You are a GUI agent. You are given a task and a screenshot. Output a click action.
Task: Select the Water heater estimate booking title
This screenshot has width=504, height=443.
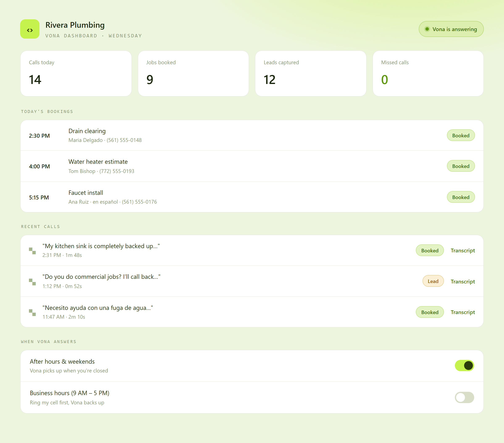[98, 162]
